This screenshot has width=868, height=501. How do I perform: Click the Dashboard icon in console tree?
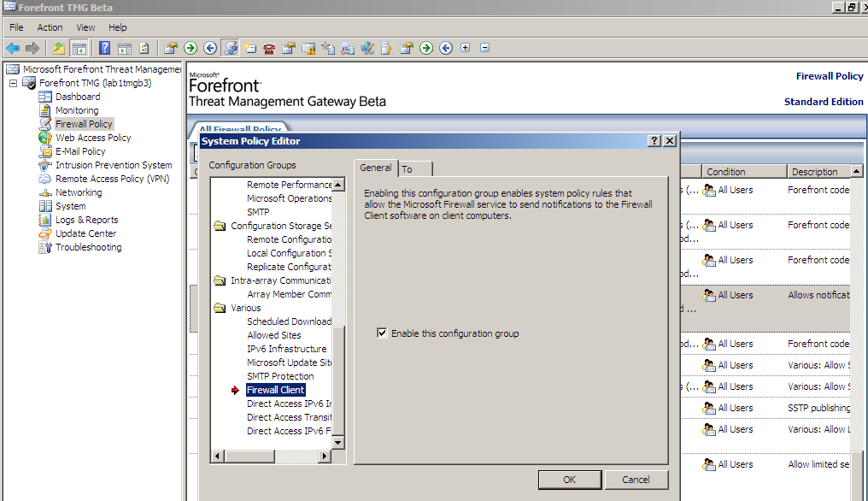[45, 97]
